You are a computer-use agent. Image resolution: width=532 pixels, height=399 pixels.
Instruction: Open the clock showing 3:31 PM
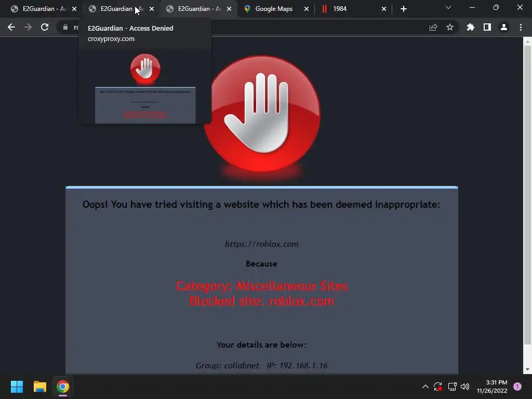pyautogui.click(x=492, y=387)
